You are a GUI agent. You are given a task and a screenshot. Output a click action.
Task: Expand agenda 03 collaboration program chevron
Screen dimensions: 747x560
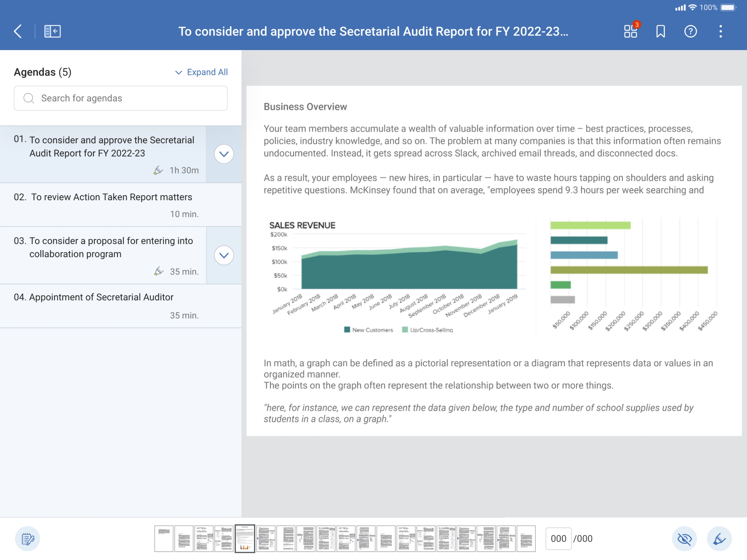click(224, 255)
